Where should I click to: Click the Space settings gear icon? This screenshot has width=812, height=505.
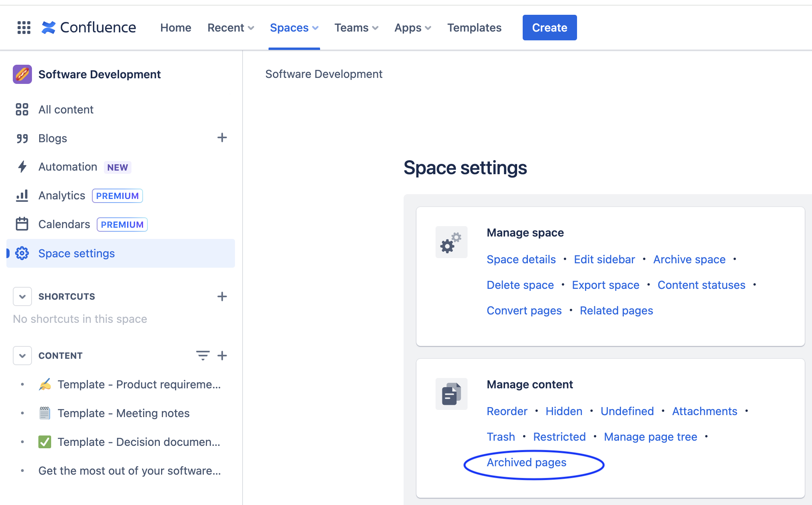click(22, 252)
